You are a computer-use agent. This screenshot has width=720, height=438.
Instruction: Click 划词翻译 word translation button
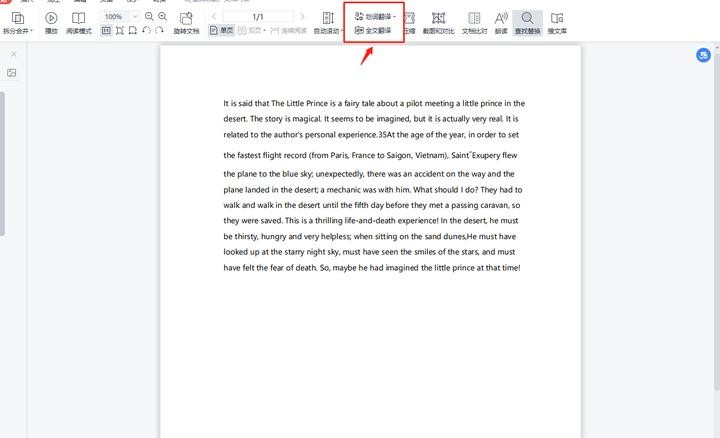(375, 16)
